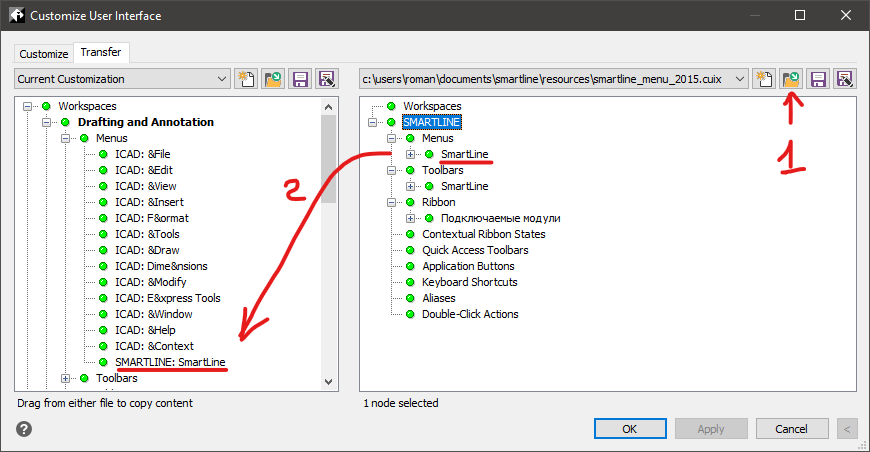The image size is (870, 452).
Task: Open a customization file from right pane toolbar
Action: click(x=791, y=79)
